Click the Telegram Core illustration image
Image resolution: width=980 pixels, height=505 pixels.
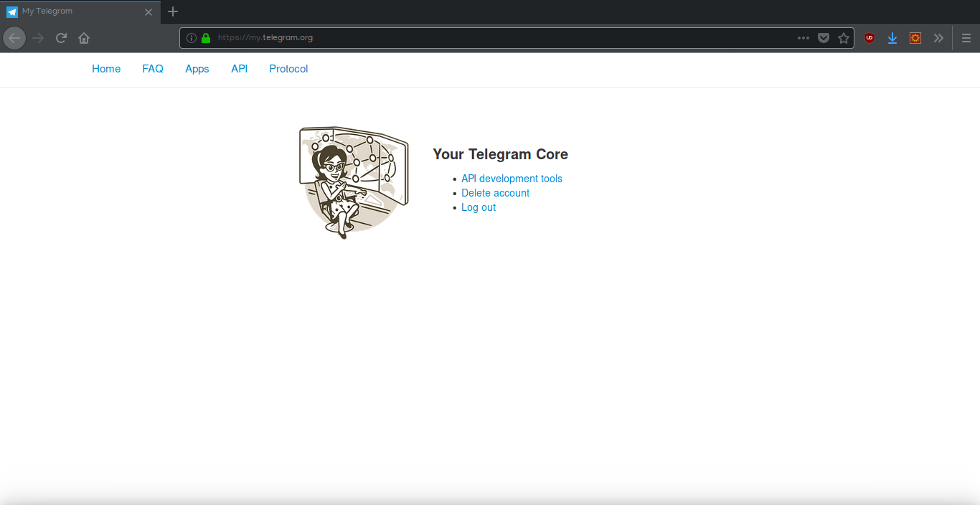tap(354, 183)
